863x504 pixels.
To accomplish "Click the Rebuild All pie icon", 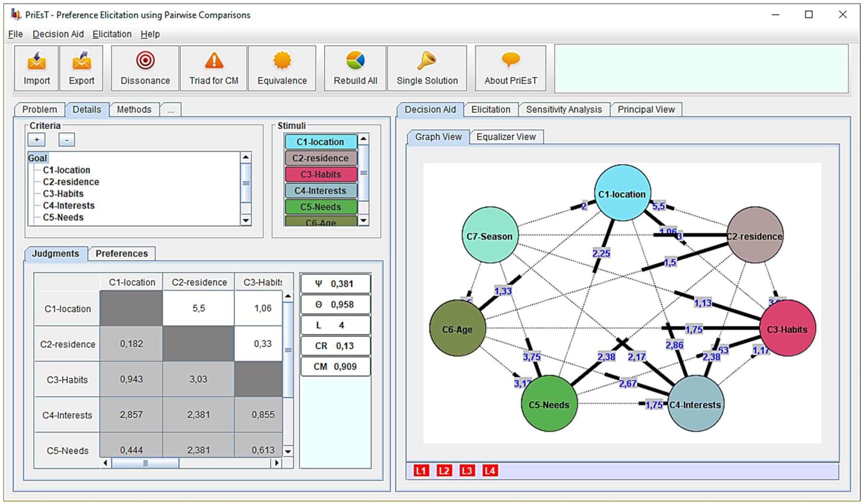I will (355, 60).
